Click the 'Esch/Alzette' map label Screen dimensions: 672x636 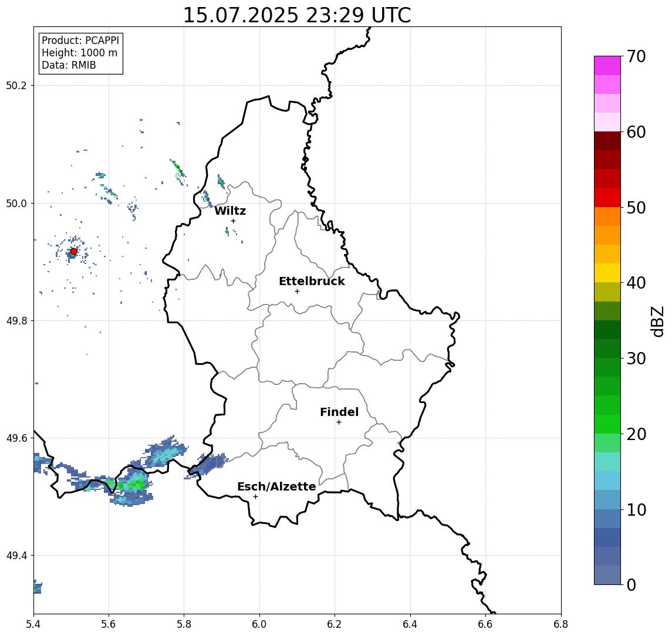[276, 486]
